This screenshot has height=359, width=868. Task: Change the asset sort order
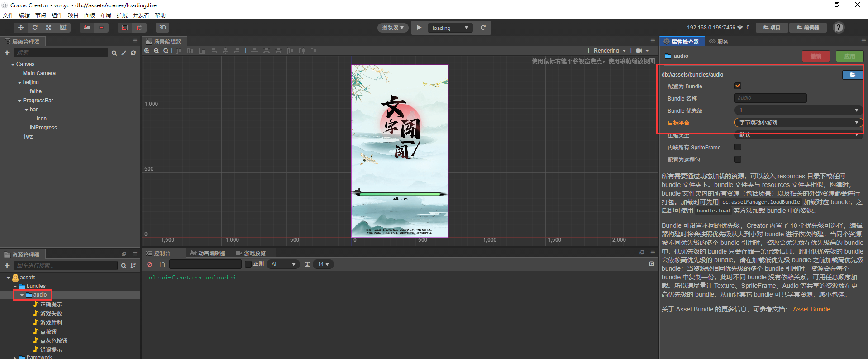(134, 266)
